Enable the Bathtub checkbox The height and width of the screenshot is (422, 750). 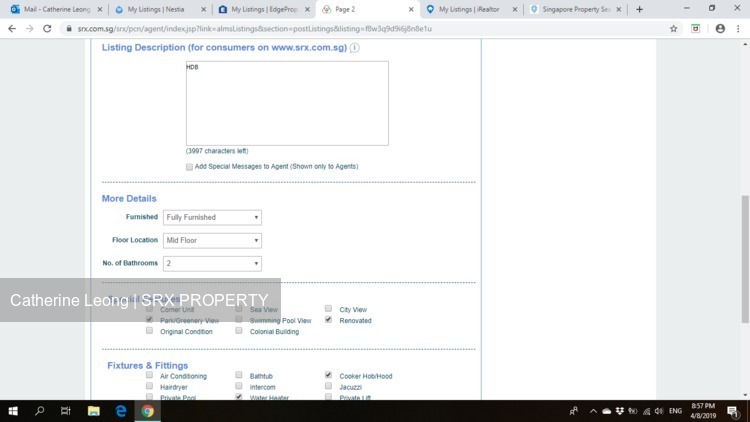(x=239, y=375)
